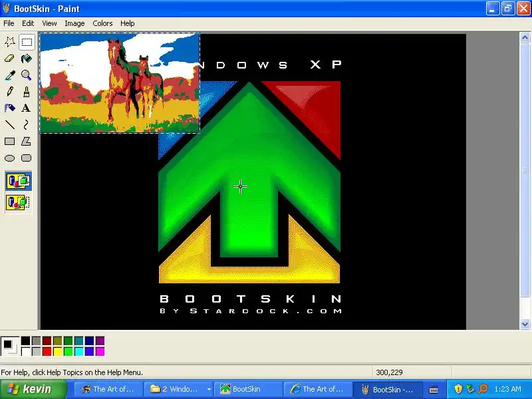Choose the Line tool
The width and height of the screenshot is (532, 399).
click(10, 125)
